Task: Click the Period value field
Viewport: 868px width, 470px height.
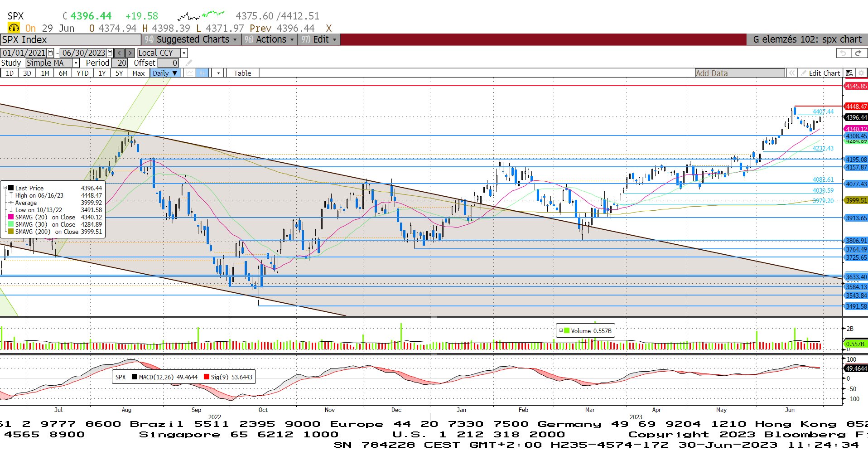Action: 120,63
